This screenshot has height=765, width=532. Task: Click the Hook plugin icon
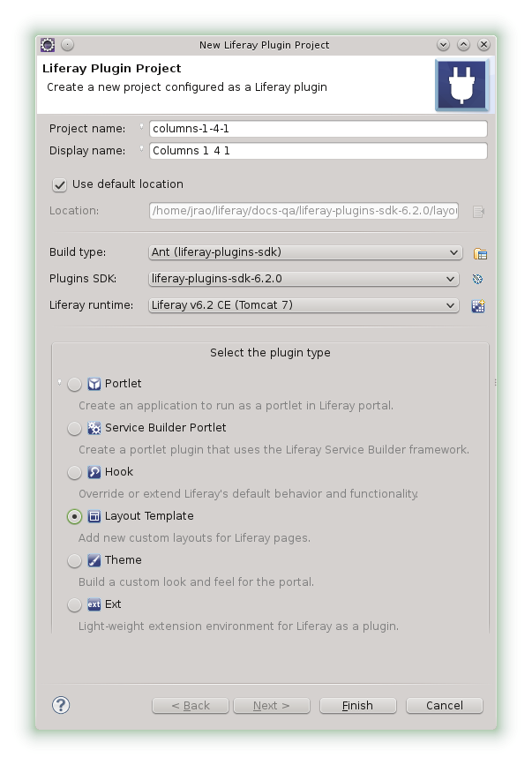click(94, 472)
